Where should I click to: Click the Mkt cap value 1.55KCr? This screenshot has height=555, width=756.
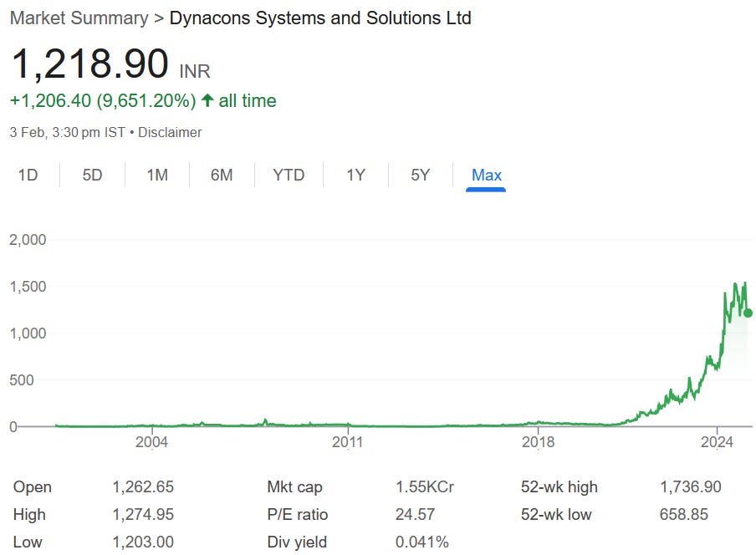425,486
